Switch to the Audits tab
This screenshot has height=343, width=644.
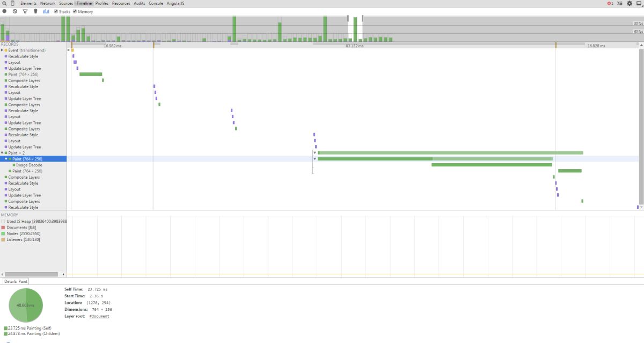pos(140,3)
